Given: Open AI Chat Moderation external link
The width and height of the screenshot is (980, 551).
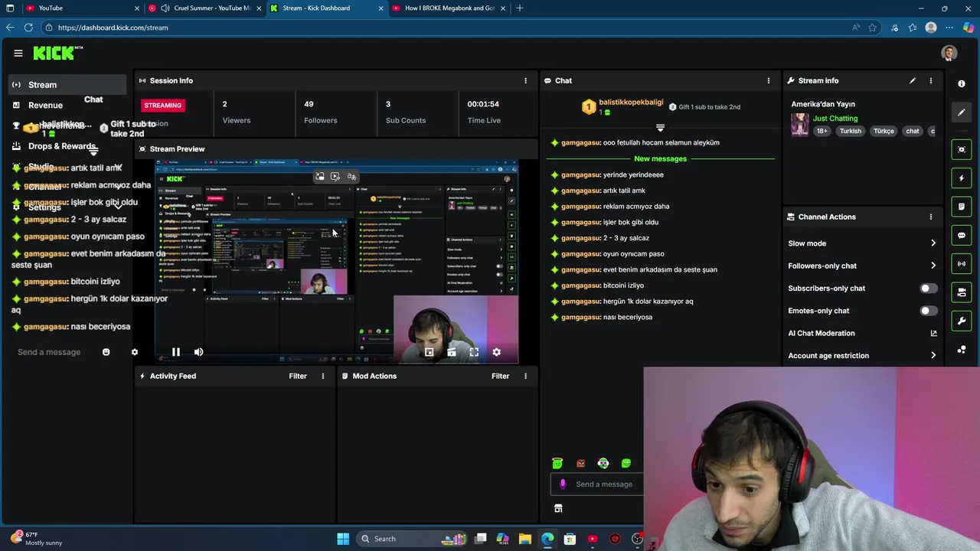Looking at the screenshot, I should click(x=933, y=333).
